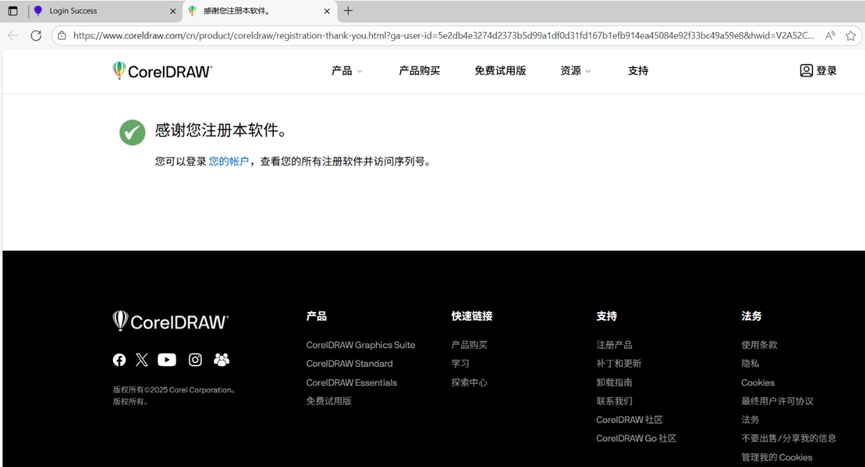
Task: Click the browser refresh icon
Action: coord(36,35)
